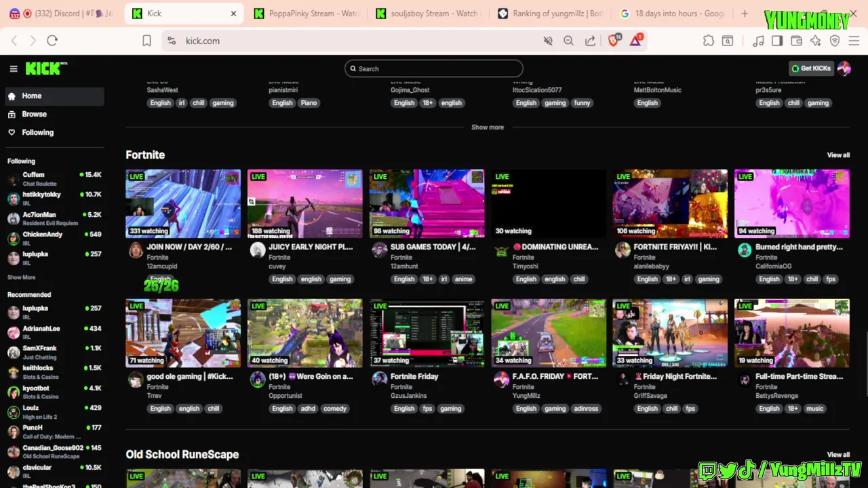This screenshot has width=868, height=488.
Task: Open 12amcupid's channel avatar
Action: click(x=136, y=251)
